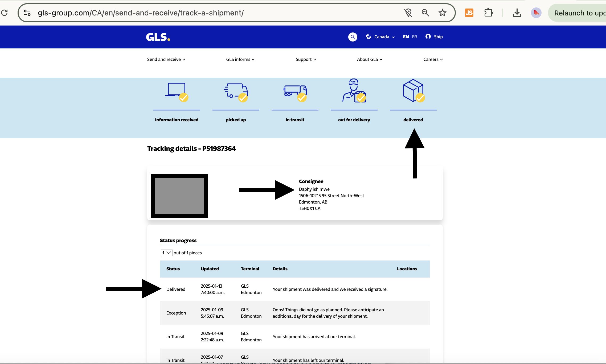The width and height of the screenshot is (606, 364).
Task: Expand the Support menu
Action: [x=306, y=59]
